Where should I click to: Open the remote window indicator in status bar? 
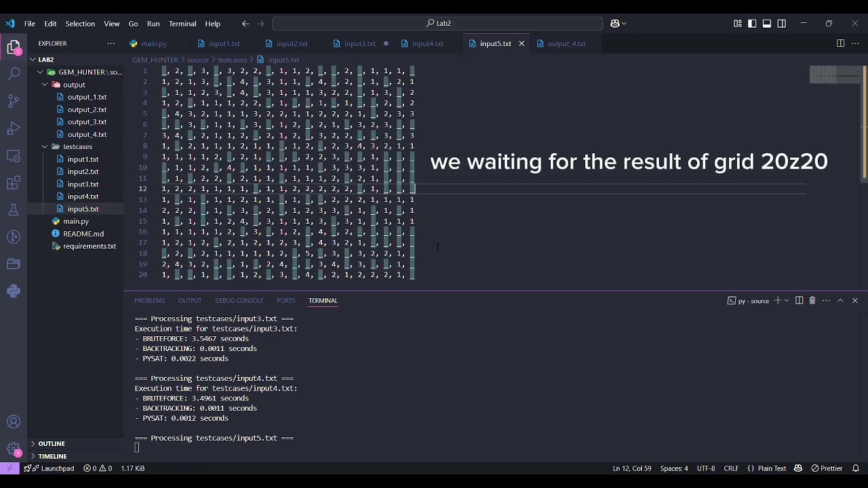[x=9, y=468]
